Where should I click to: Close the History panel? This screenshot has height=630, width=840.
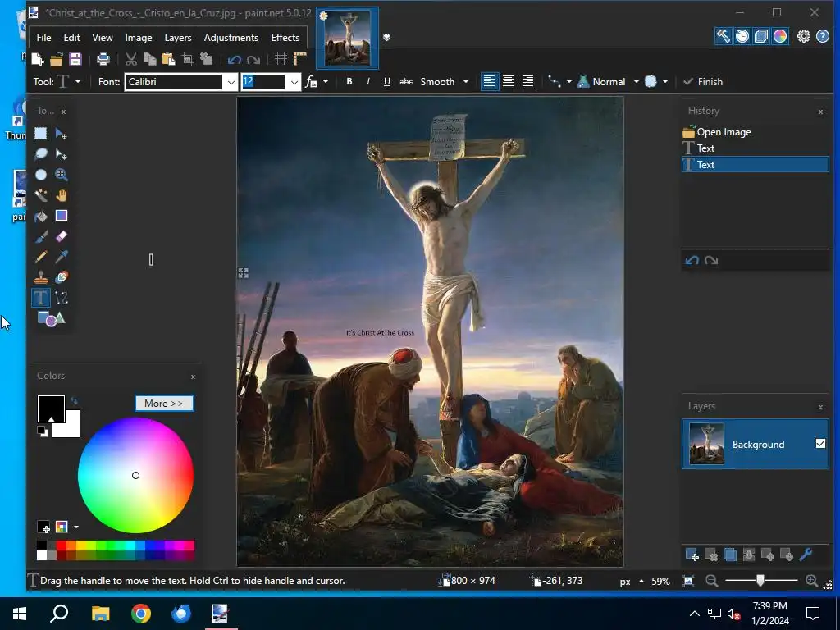820,112
